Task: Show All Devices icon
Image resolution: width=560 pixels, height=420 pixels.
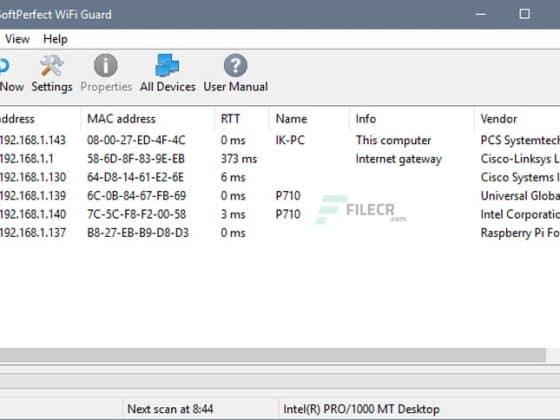Action: pyautogui.click(x=167, y=65)
